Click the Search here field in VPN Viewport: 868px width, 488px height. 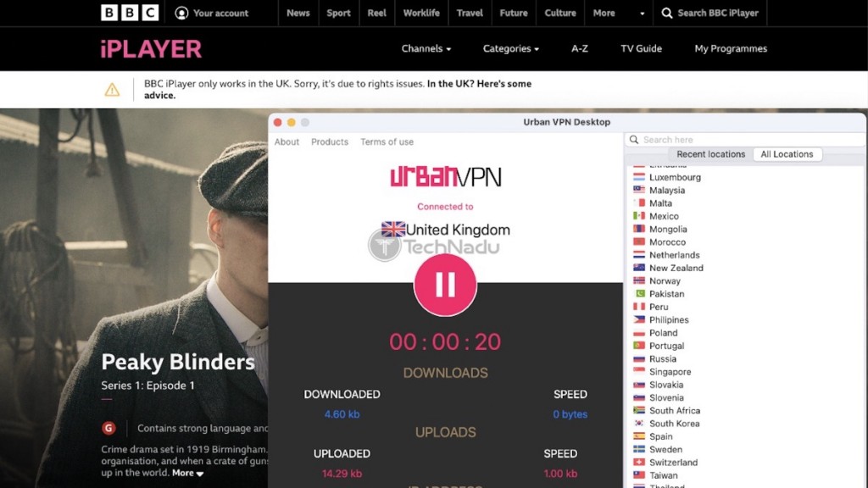[744, 140]
